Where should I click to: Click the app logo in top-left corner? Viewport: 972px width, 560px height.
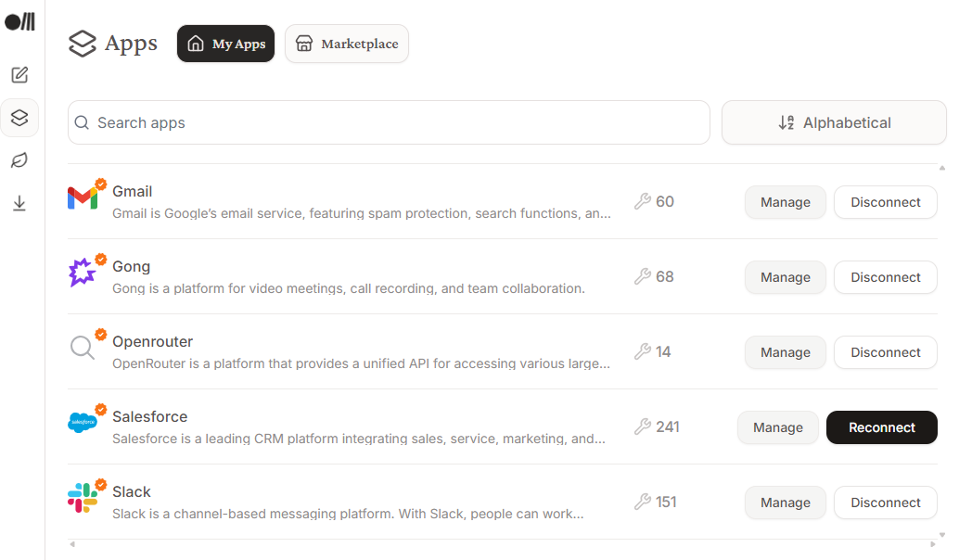click(19, 21)
